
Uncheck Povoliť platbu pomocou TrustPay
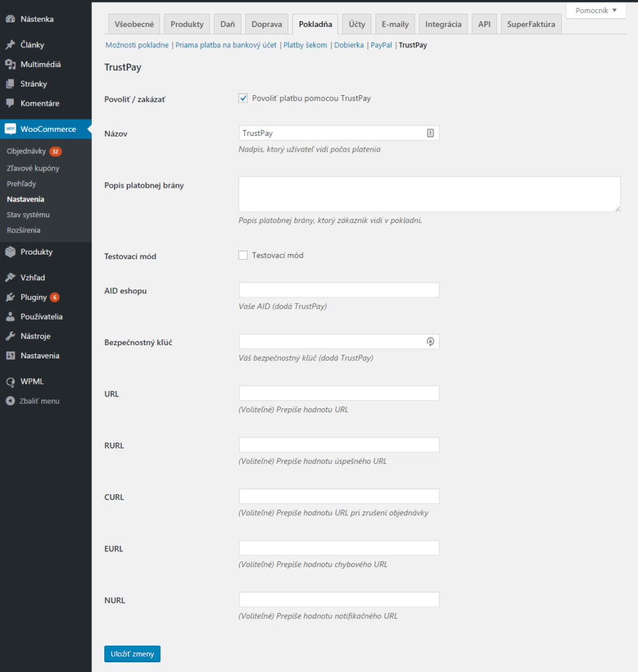click(243, 98)
